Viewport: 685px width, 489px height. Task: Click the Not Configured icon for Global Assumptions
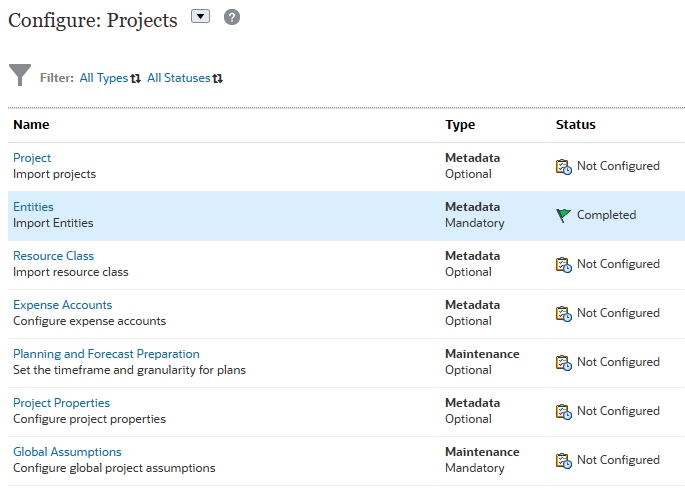[x=564, y=460]
